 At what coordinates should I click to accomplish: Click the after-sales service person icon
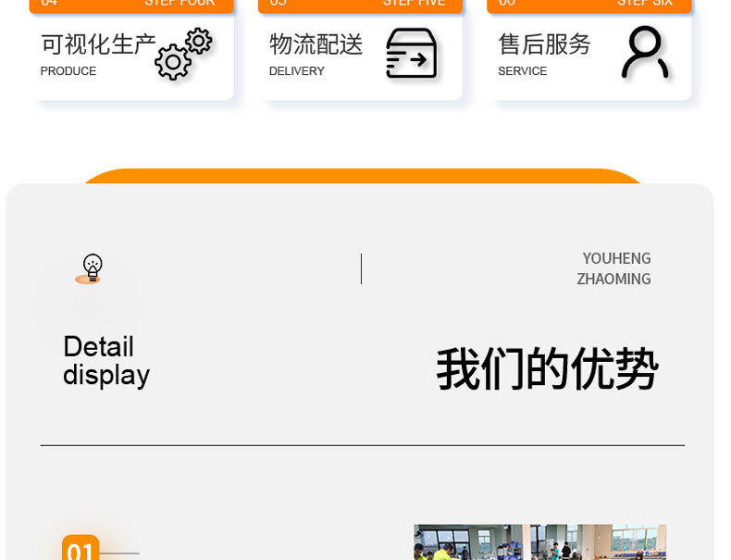pos(645,52)
